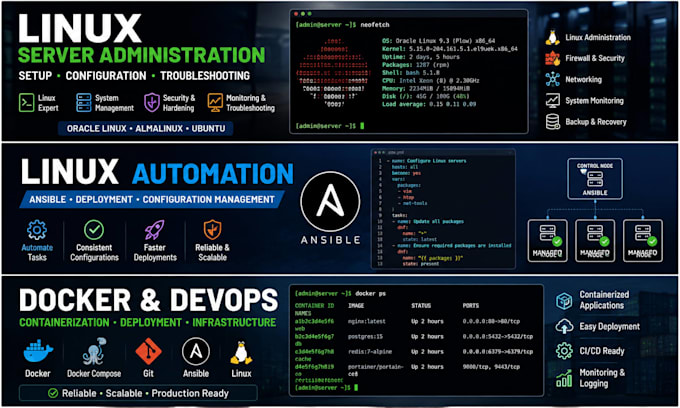The image size is (680, 408).
Task: Select "ALMALINUX" in the distro pill
Action: (159, 128)
